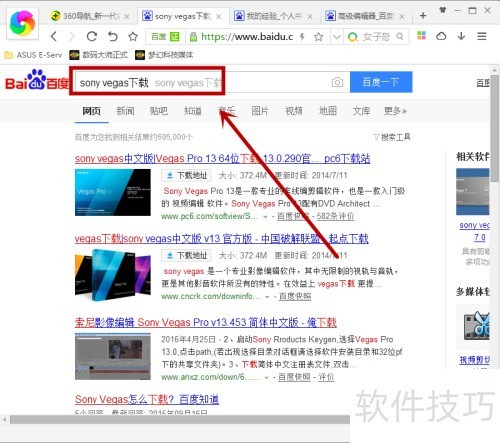Click the vertical scrollbar thumb
The height and width of the screenshot is (443, 500).
click(495, 128)
